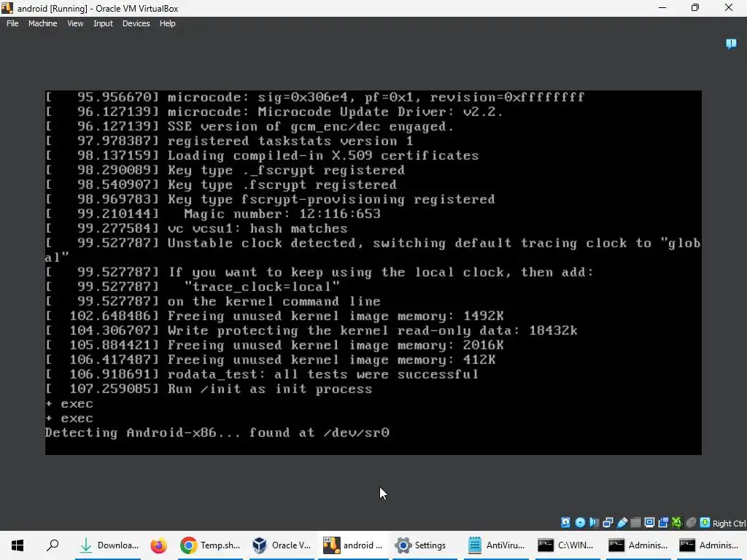The width and height of the screenshot is (747, 560).
Task: Click the audio status icon
Action: point(594,523)
